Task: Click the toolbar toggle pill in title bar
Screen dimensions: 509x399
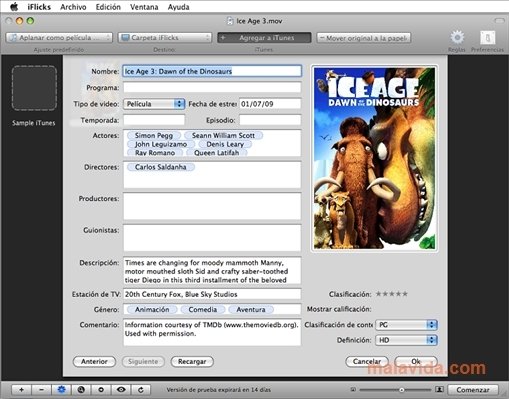Action: [x=499, y=21]
